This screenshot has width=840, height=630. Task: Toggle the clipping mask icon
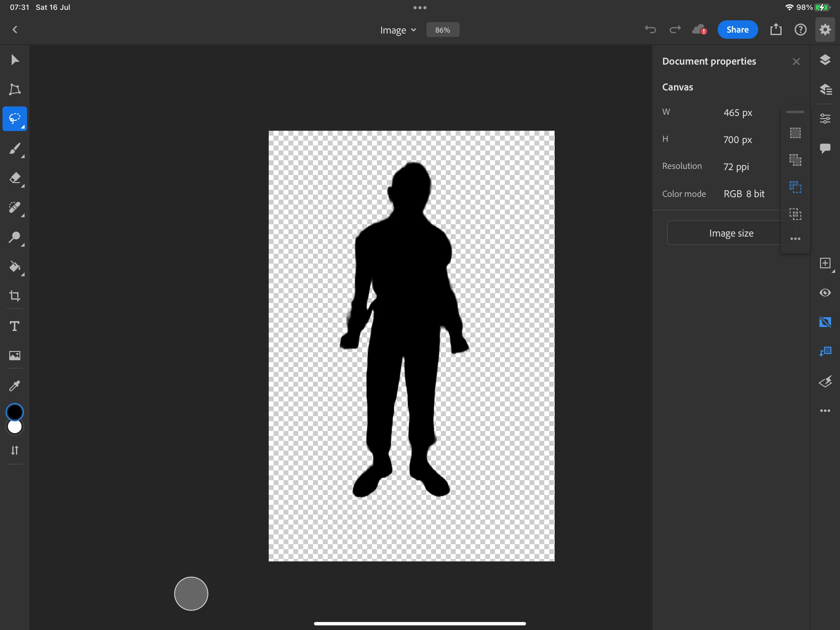pyautogui.click(x=825, y=352)
